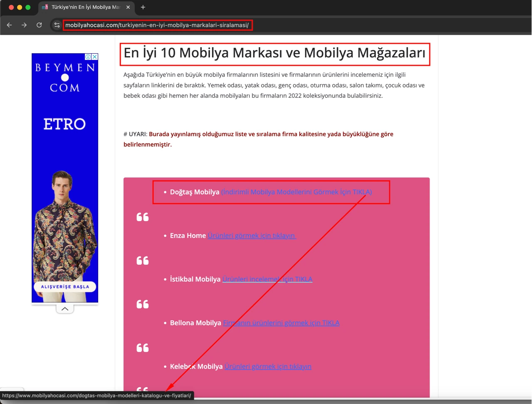Go back to the previous page
Image resolution: width=532 pixels, height=404 pixels.
(9, 25)
